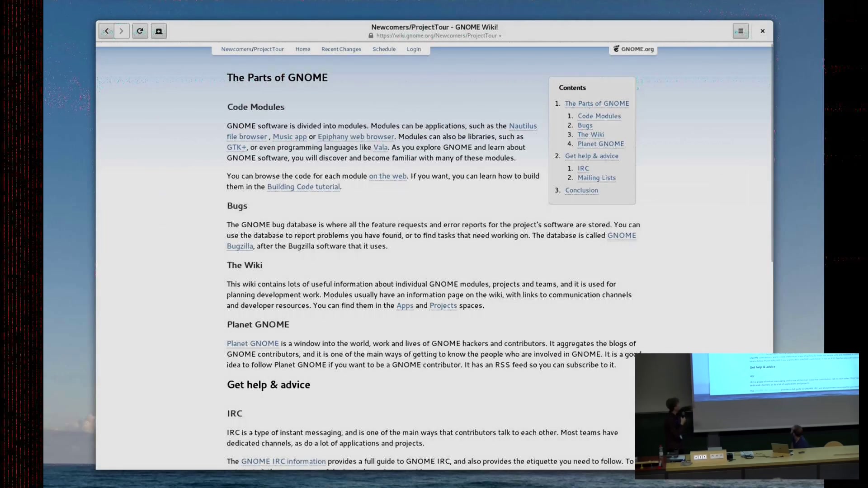Image resolution: width=868 pixels, height=488 pixels.
Task: Go forward with the browser forward arrow
Action: pyautogui.click(x=122, y=31)
